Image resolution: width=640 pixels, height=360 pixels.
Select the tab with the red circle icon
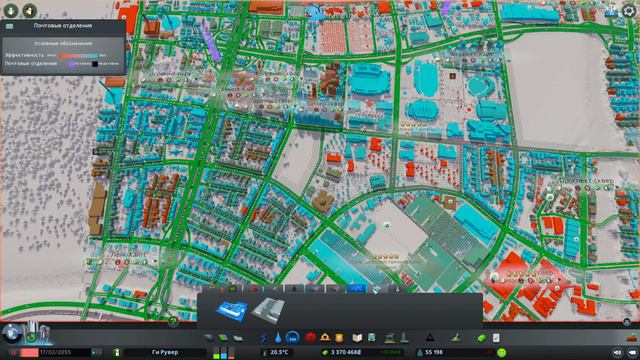[254, 289]
